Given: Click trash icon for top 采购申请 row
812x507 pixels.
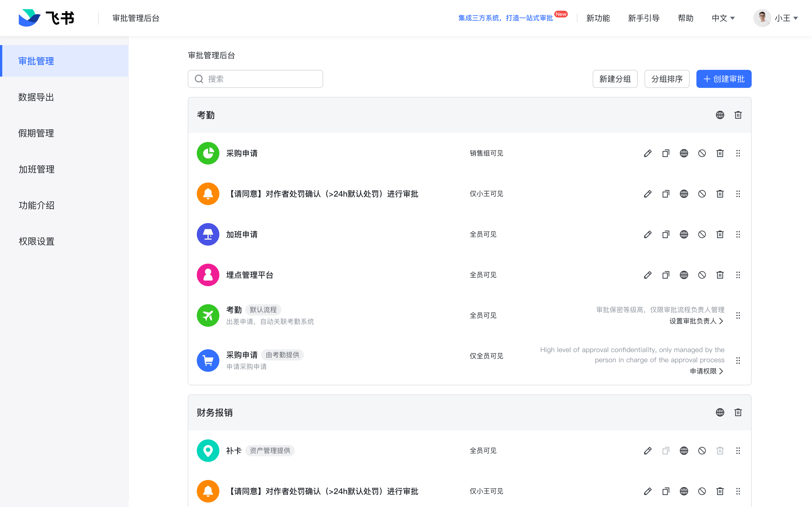Looking at the screenshot, I should 720,153.
